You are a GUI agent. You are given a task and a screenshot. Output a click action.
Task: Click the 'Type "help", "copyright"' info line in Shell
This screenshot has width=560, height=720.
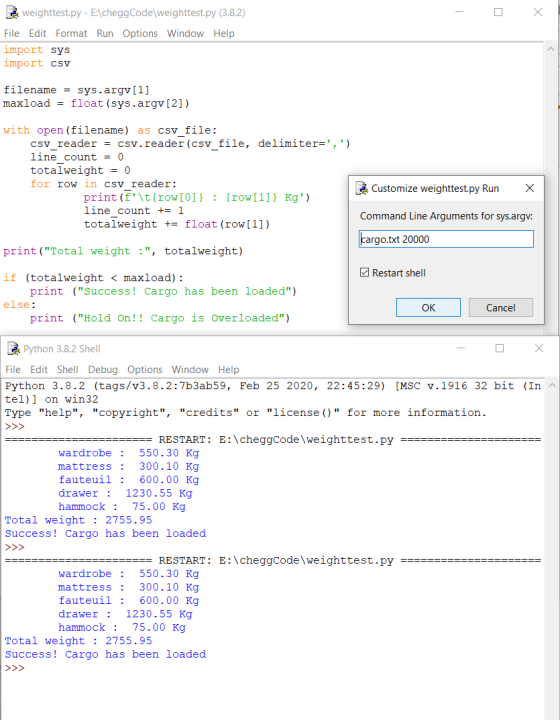[x=246, y=413]
